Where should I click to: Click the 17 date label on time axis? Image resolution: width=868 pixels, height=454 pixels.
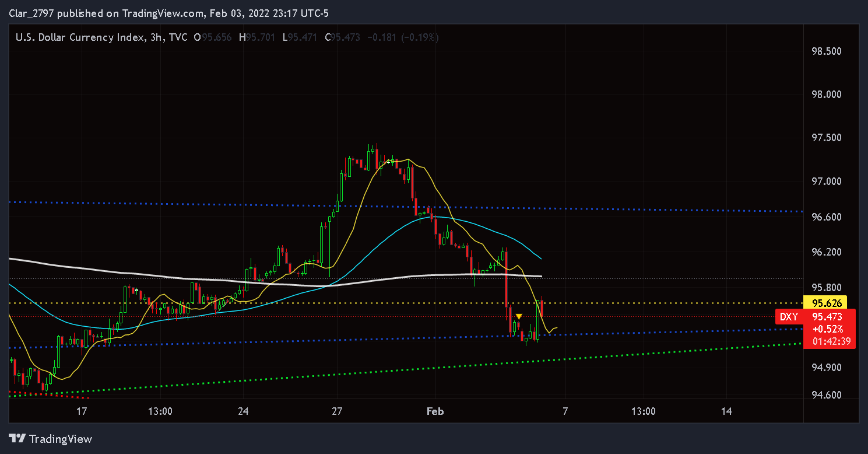pyautogui.click(x=82, y=411)
